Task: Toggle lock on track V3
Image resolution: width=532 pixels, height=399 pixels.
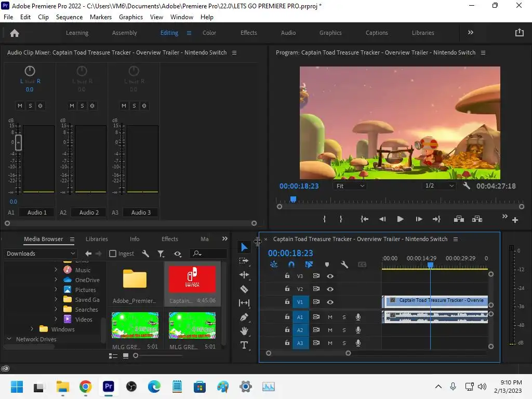Action: (x=287, y=276)
